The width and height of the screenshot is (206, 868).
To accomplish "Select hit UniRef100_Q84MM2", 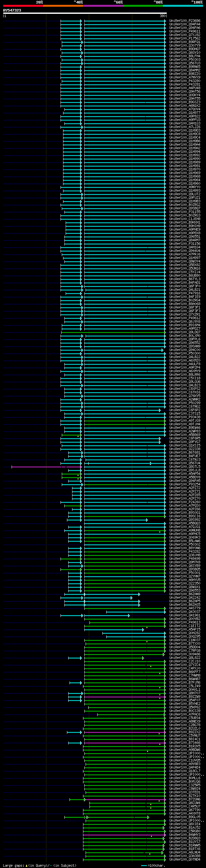I will click(x=185, y=70).
